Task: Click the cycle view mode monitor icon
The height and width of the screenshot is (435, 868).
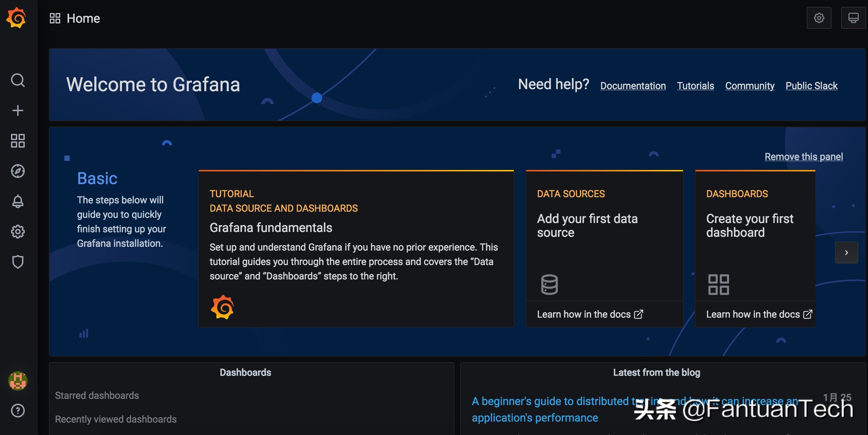Action: (853, 18)
